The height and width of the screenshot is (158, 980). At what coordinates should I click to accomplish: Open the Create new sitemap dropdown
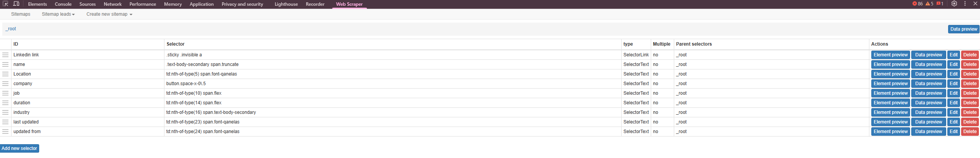pos(109,14)
